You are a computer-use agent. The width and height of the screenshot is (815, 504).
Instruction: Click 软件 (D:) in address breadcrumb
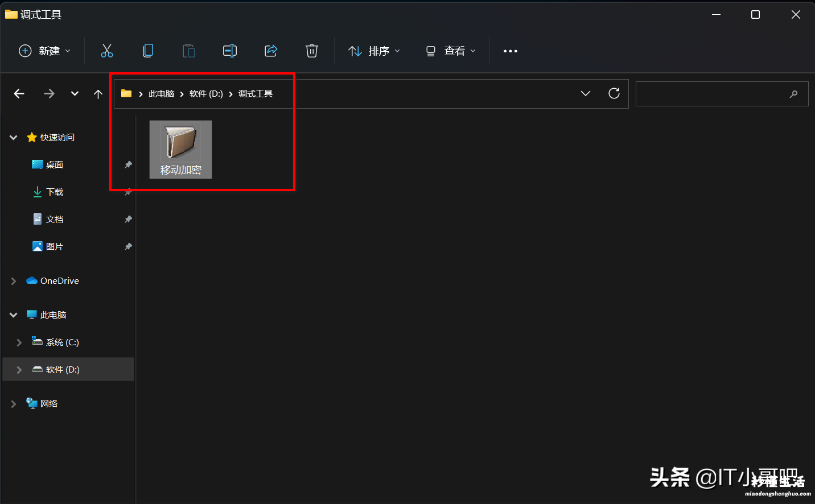pos(206,94)
